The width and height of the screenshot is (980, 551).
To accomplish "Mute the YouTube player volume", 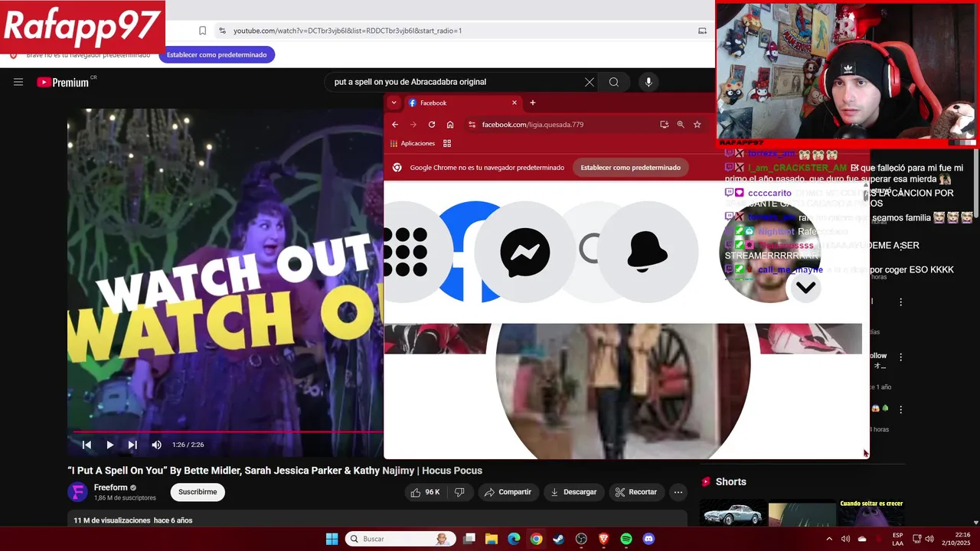I will (156, 445).
